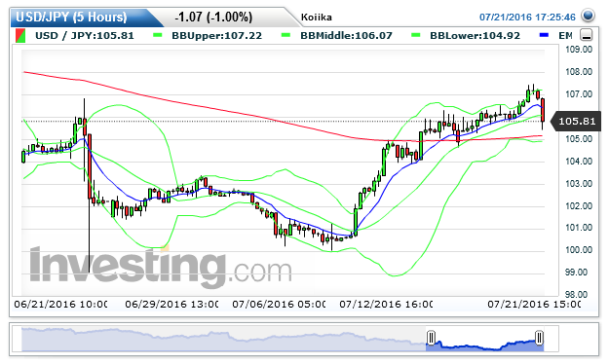Click the BBMiddle green legend swatch

pyautogui.click(x=285, y=35)
